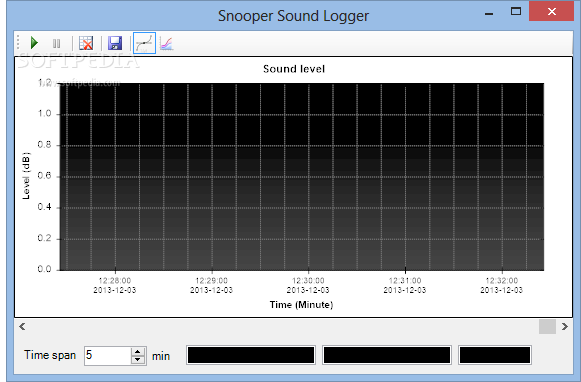Click the middle black status display box
This screenshot has width=581, height=382.
click(x=387, y=355)
